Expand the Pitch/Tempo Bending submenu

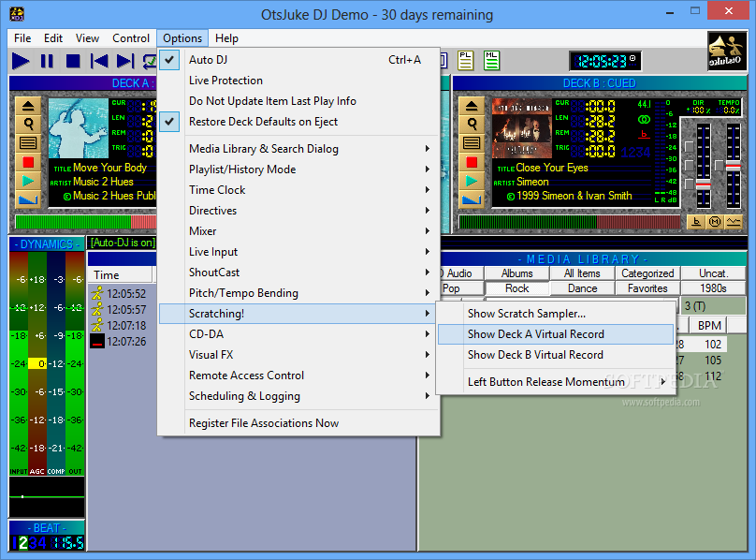298,293
